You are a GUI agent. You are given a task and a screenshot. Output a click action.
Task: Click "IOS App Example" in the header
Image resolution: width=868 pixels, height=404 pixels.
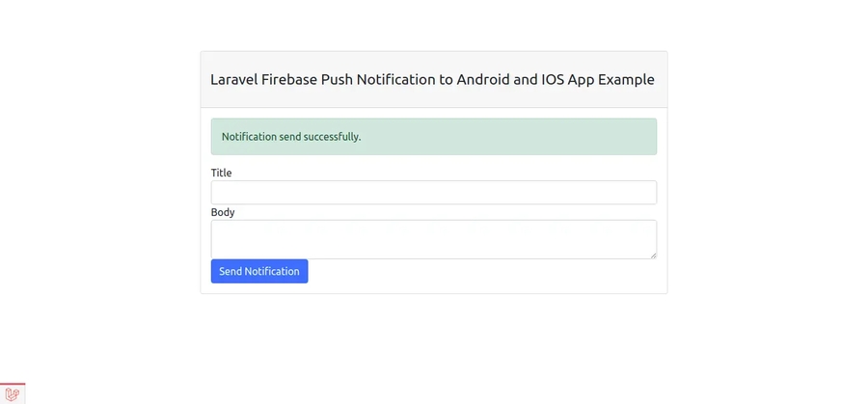[598, 79]
